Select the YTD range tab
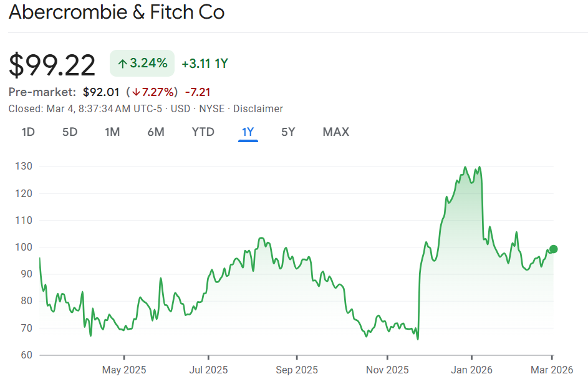This screenshot has width=588, height=384. point(203,132)
